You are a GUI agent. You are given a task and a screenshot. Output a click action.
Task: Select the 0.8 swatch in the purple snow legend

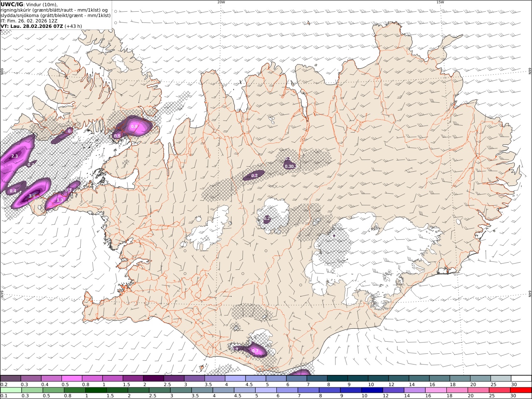(92, 378)
